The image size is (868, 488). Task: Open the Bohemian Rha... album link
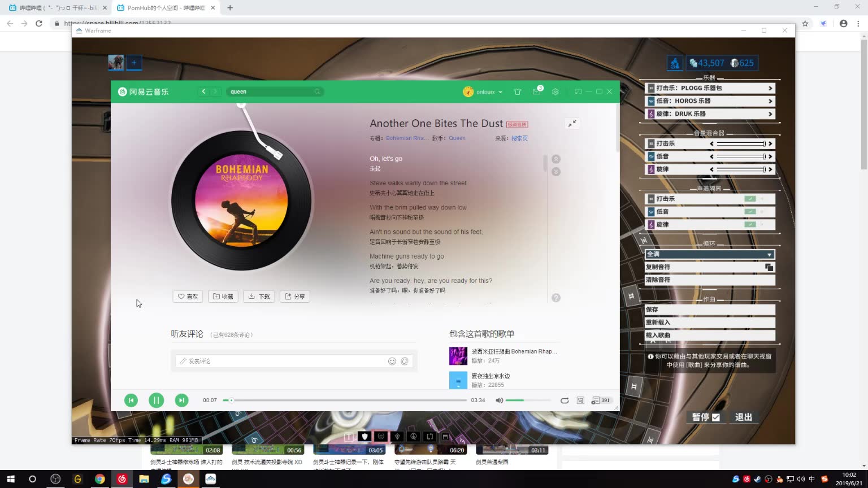tap(407, 138)
